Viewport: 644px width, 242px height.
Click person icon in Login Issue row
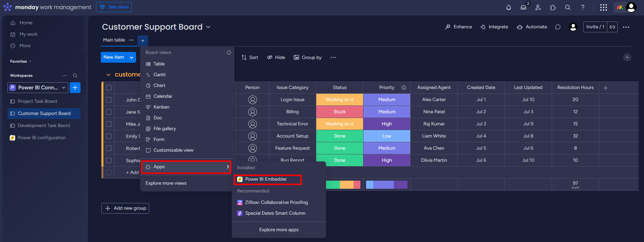[x=253, y=100]
